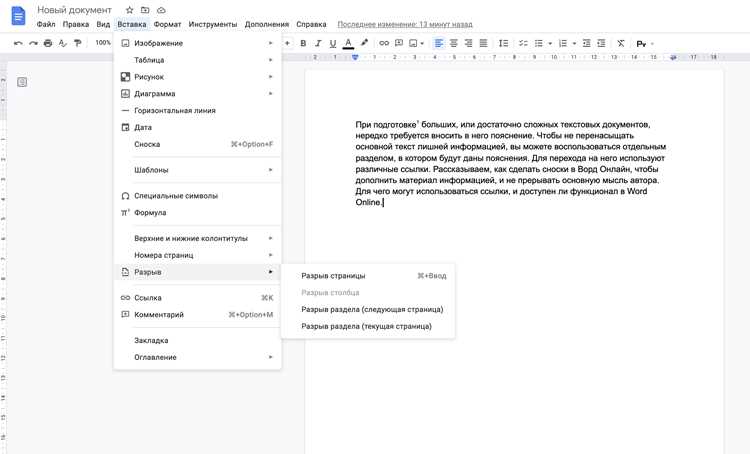Viewport: 750px width, 454px height.
Task: Click the bulleted list icon
Action: 539,43
